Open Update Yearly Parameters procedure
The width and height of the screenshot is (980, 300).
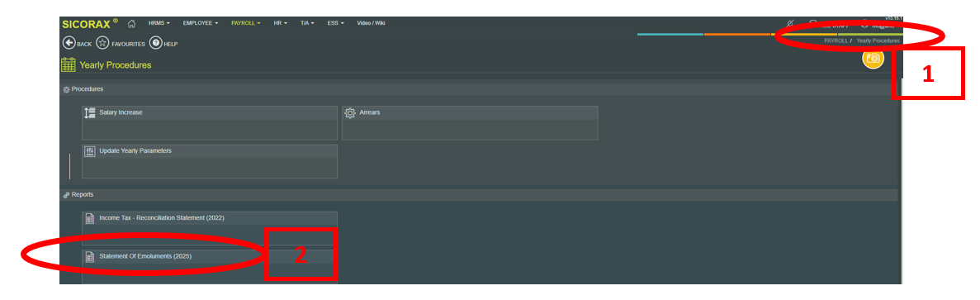[210, 161]
